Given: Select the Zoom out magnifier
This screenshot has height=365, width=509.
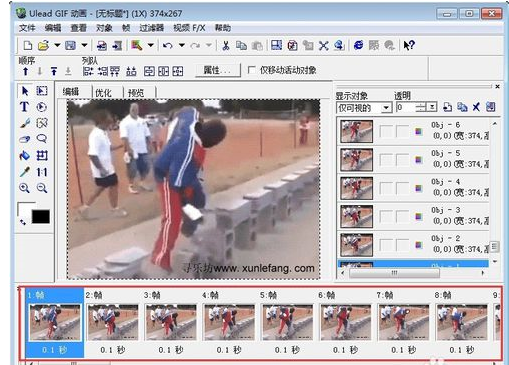Looking at the screenshot, I should click(42, 188).
